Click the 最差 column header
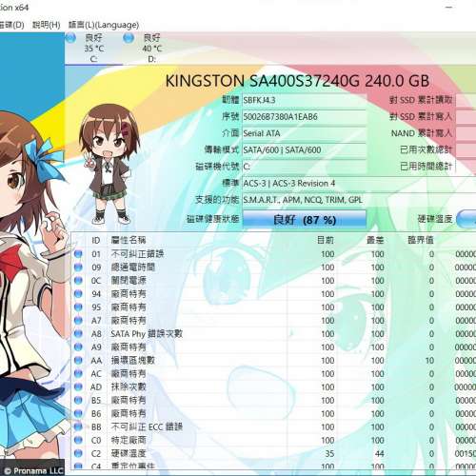The height and width of the screenshot is (476, 476). pos(375,240)
